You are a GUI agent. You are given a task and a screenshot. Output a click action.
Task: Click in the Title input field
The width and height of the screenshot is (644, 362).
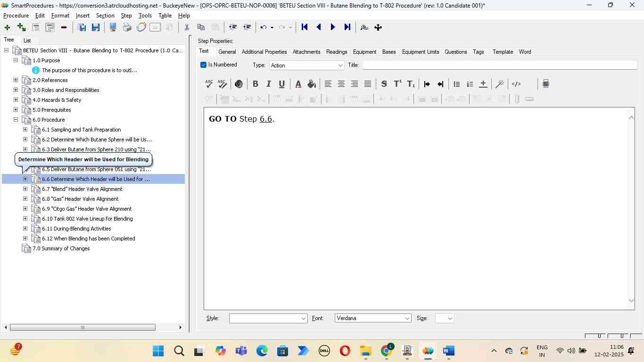click(x=500, y=65)
